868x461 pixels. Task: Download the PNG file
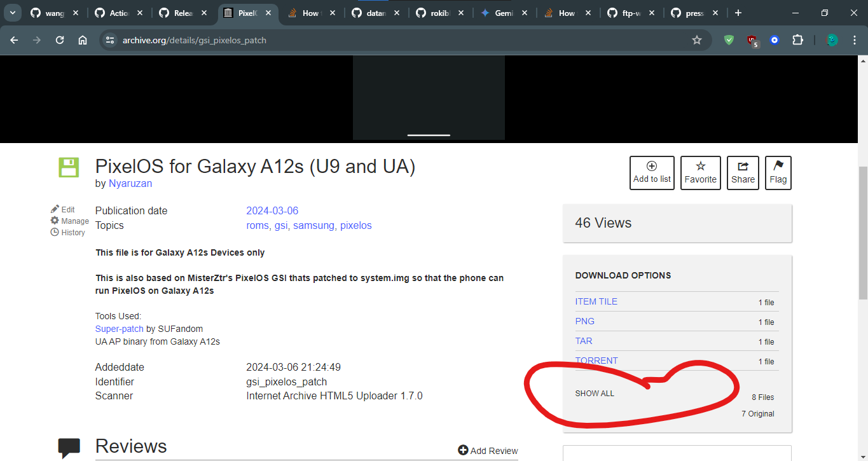click(x=585, y=321)
